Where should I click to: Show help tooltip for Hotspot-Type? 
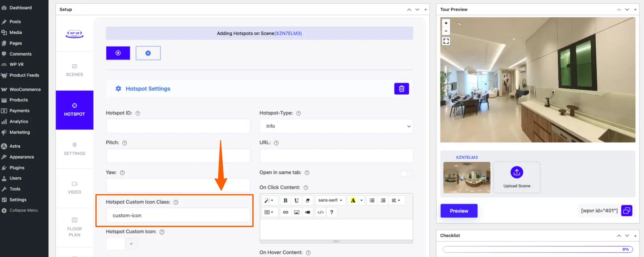tap(298, 113)
